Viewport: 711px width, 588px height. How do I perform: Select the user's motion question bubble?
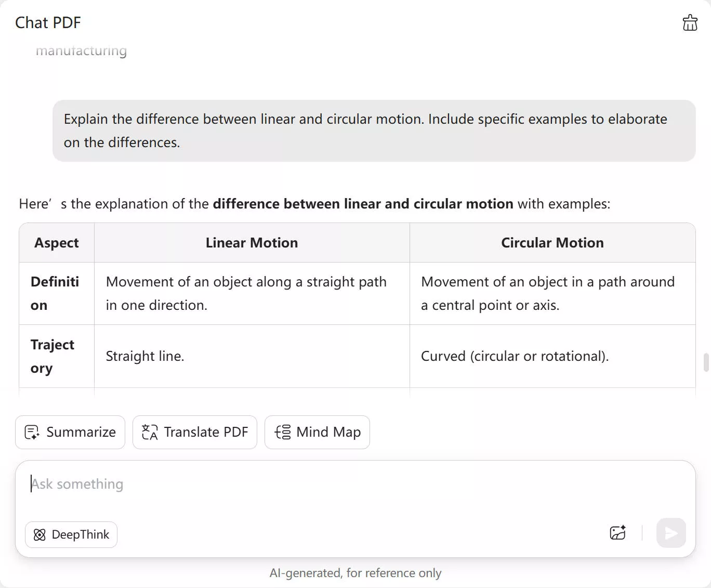(373, 130)
